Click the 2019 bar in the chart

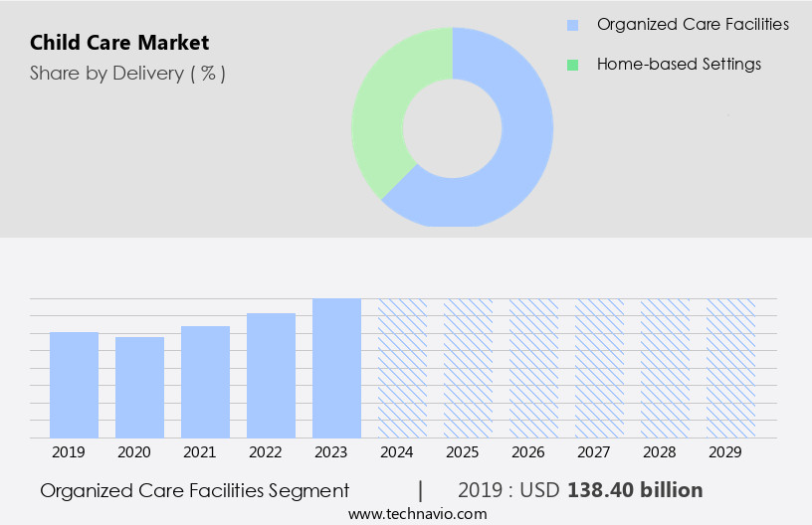point(75,385)
